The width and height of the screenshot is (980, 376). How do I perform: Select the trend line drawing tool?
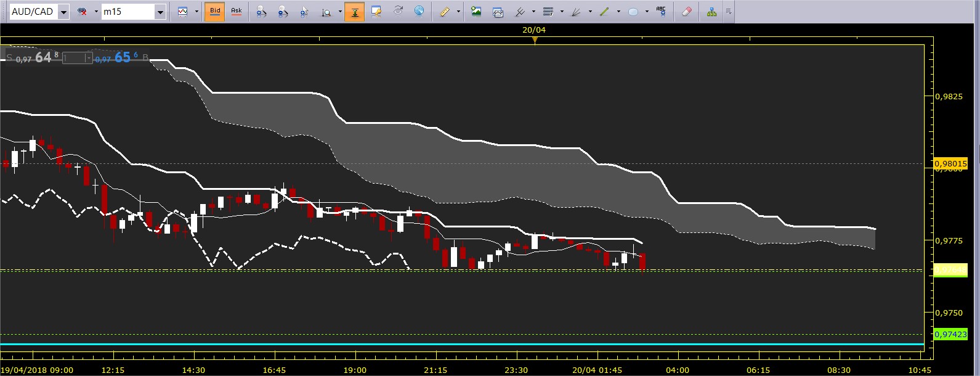(x=605, y=11)
